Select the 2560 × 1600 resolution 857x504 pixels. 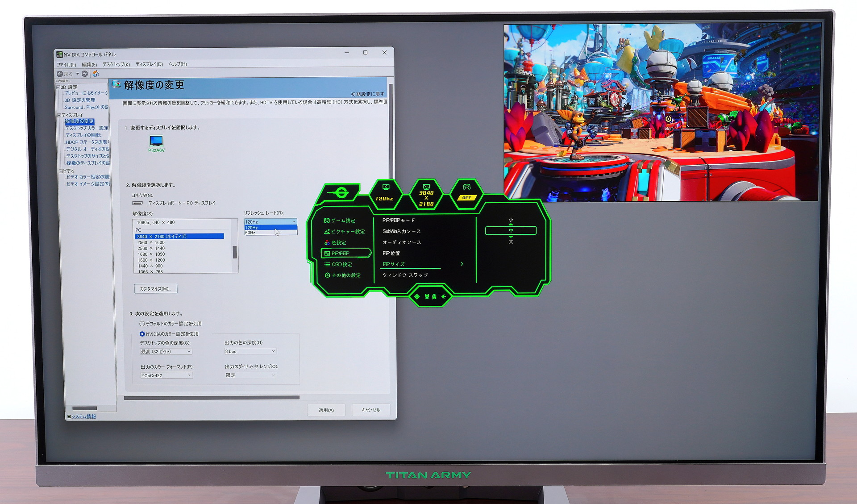coord(151,242)
